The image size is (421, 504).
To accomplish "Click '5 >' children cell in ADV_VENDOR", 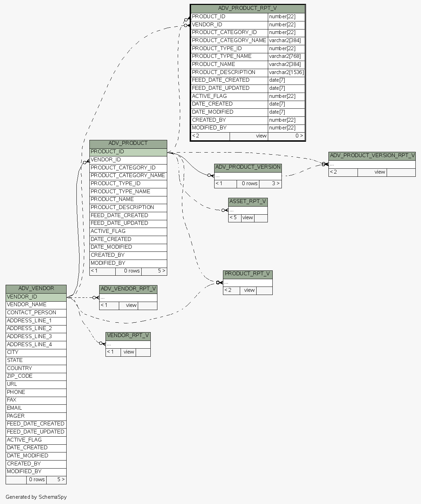I will [x=56, y=480].
